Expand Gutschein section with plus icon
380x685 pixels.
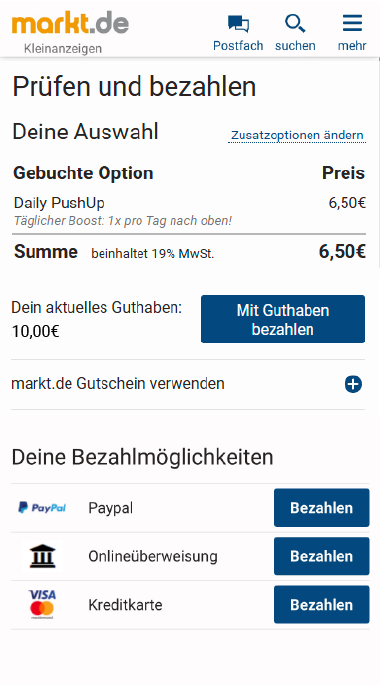353,384
